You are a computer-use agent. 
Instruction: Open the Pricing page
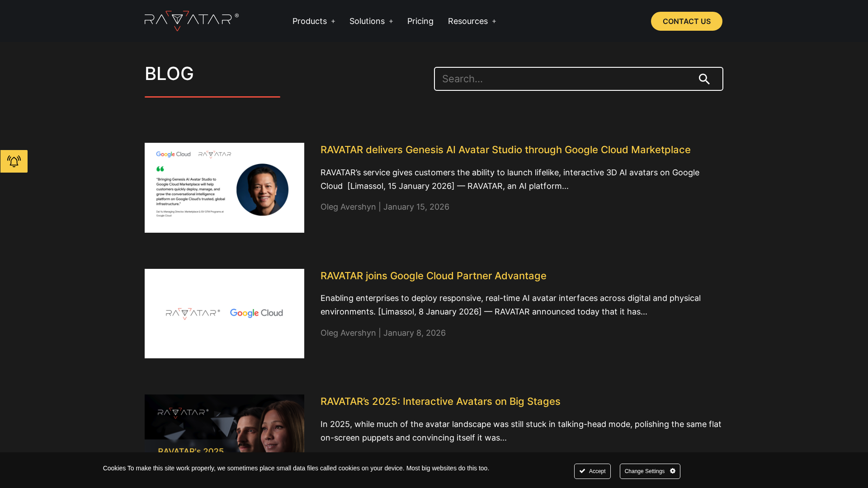pyautogui.click(x=420, y=21)
